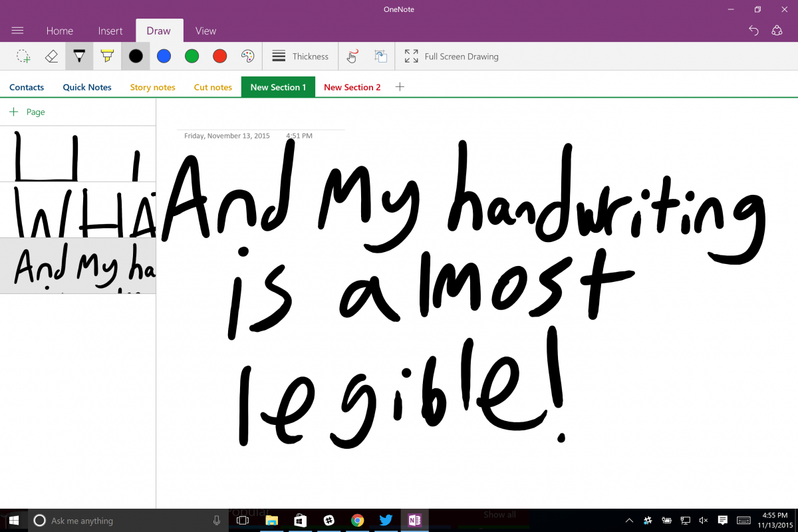
Task: Enter Full Screen Drawing mode
Action: [452, 57]
